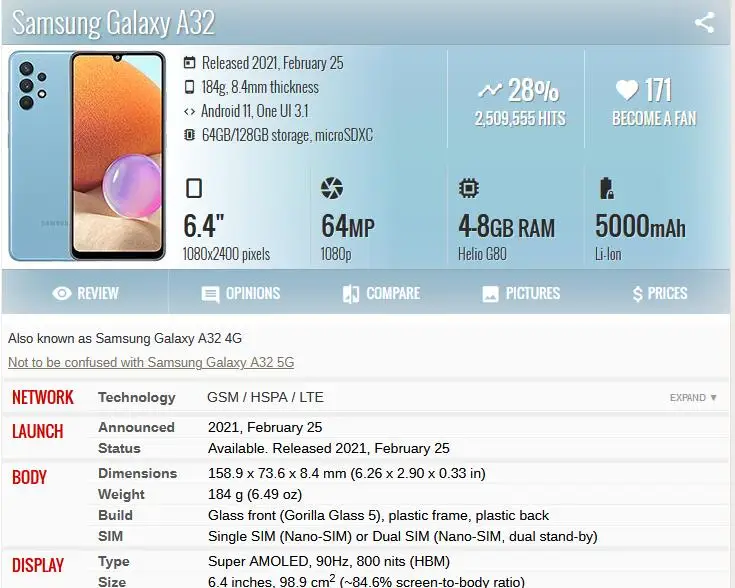
Task: Click the Status spec label
Action: click(x=119, y=448)
